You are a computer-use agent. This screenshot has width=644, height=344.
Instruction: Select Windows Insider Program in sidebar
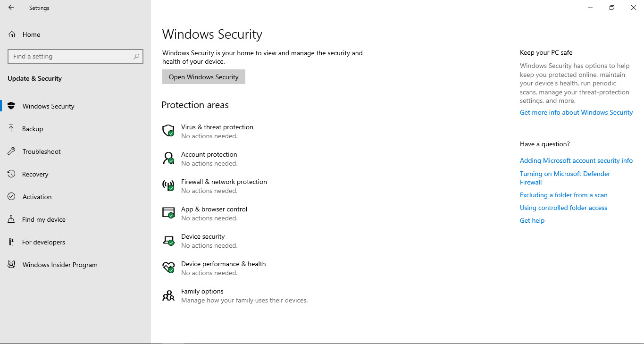(x=60, y=265)
